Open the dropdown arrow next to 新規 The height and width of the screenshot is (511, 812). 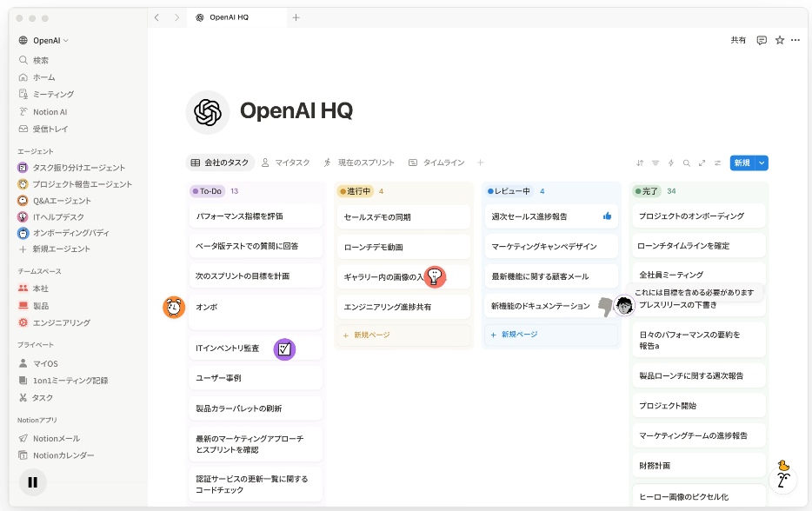762,163
